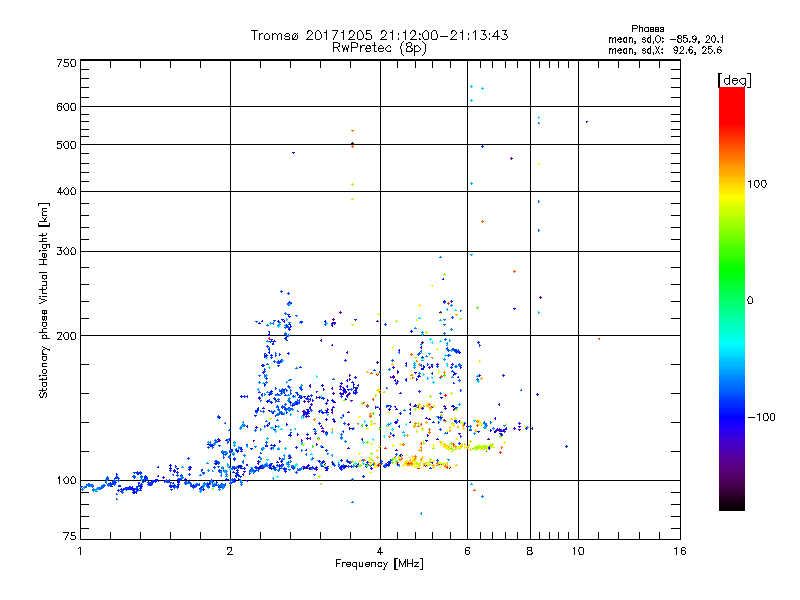The width and height of the screenshot is (800, 600).
Task: Click the x-axis tick label "2"
Action: click(x=230, y=551)
